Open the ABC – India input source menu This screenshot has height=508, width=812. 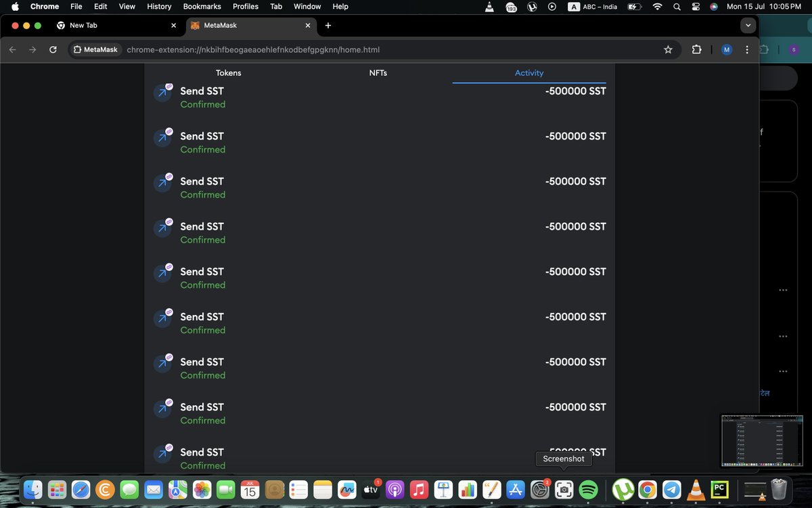pos(593,6)
